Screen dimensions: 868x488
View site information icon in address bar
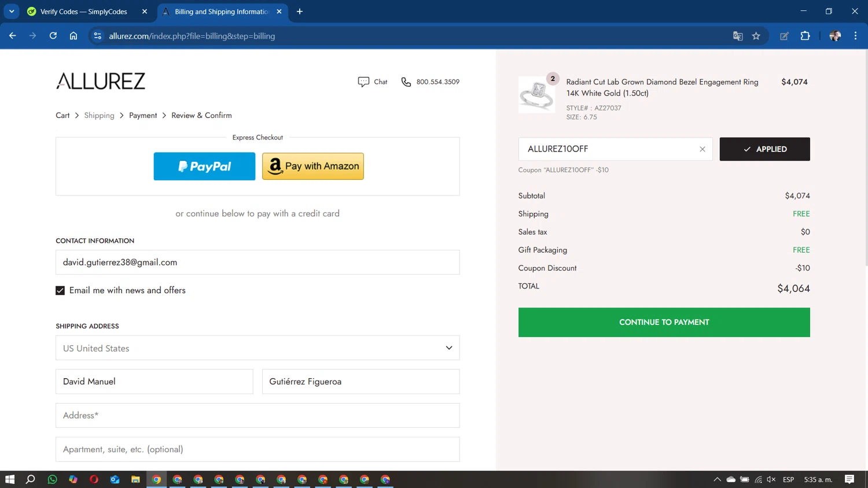[x=97, y=36]
